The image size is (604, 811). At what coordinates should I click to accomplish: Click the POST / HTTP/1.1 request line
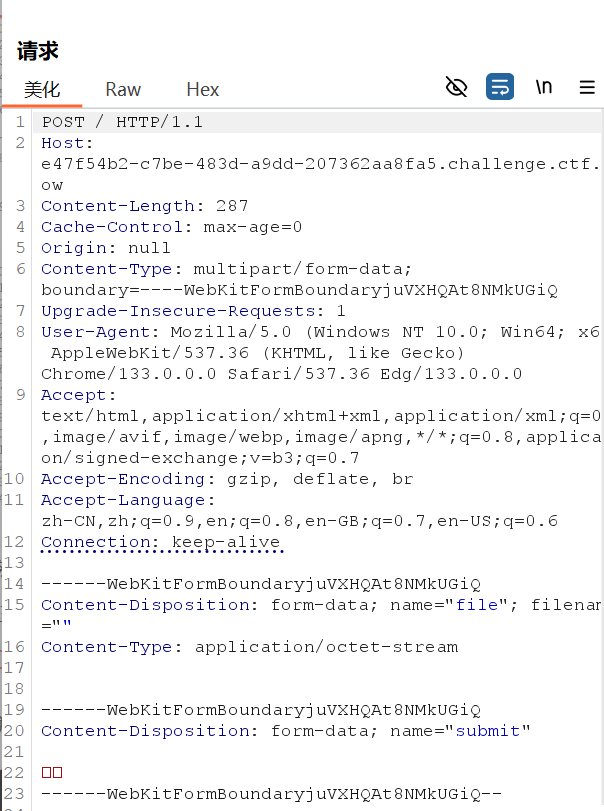tap(122, 122)
